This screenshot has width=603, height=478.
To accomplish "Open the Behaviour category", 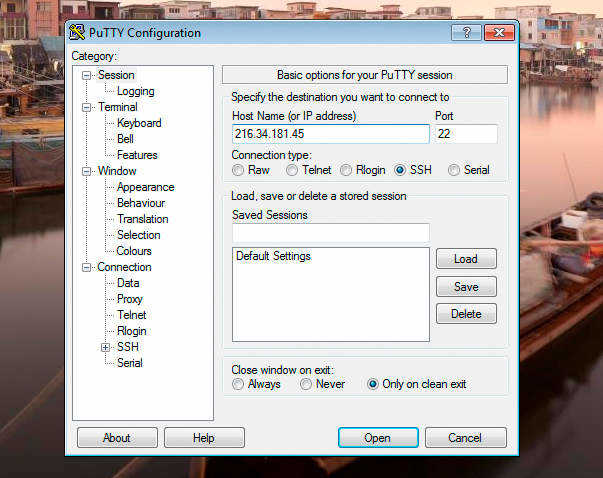I will [141, 203].
